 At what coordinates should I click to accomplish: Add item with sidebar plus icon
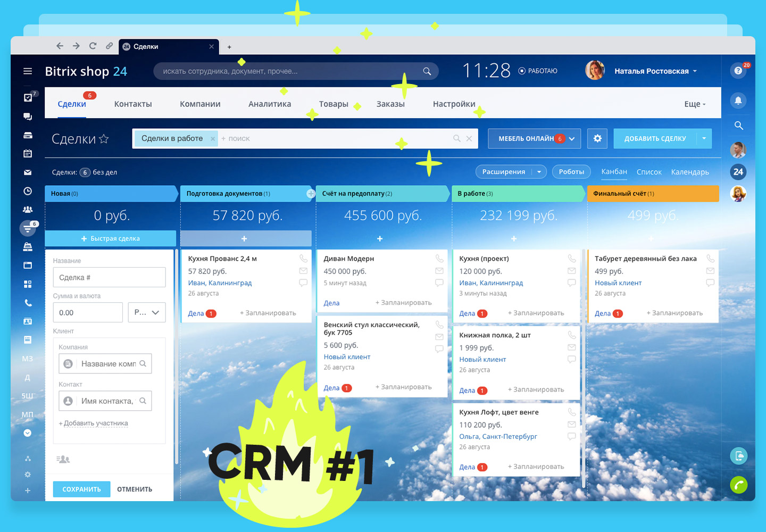[28, 491]
